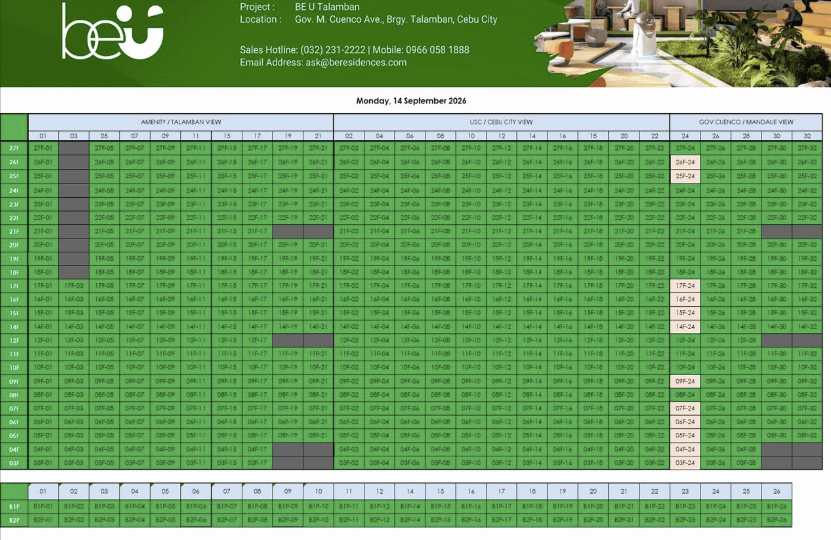831x540 pixels.
Task: Select unit cell 27F-32
Action: click(807, 148)
